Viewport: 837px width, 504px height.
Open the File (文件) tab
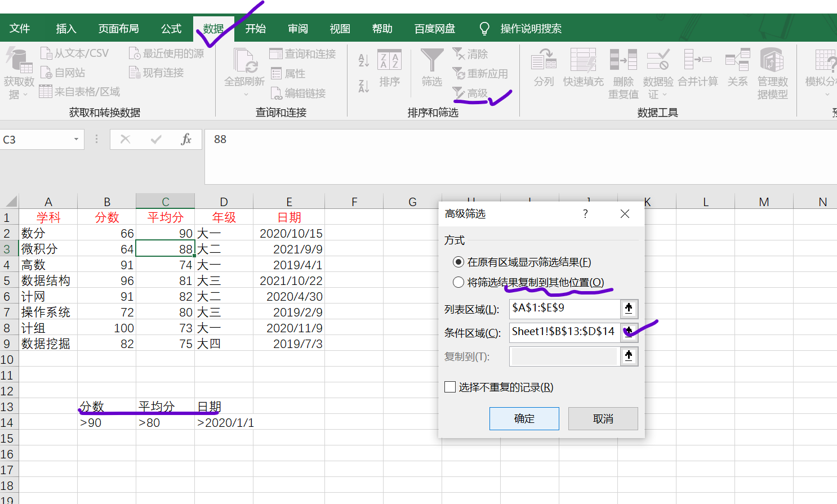(20, 29)
